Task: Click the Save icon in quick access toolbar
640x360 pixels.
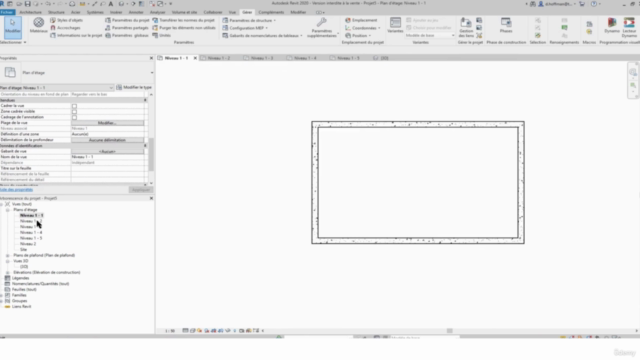Action: [27, 4]
